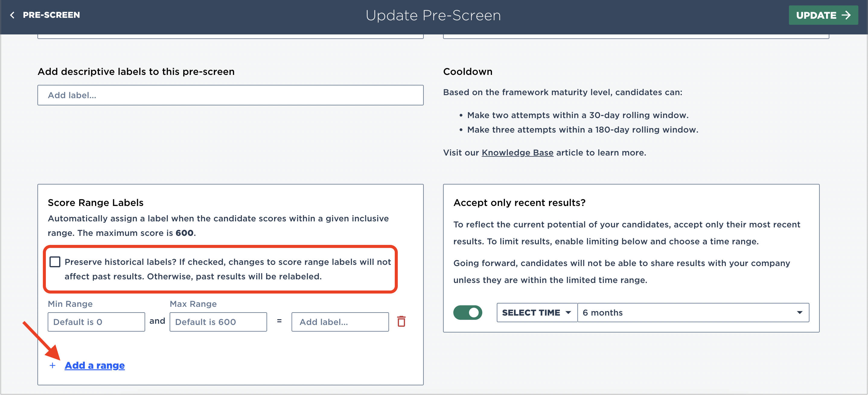
Task: Check the Preserve historical labels checkbox
Action: tap(55, 261)
